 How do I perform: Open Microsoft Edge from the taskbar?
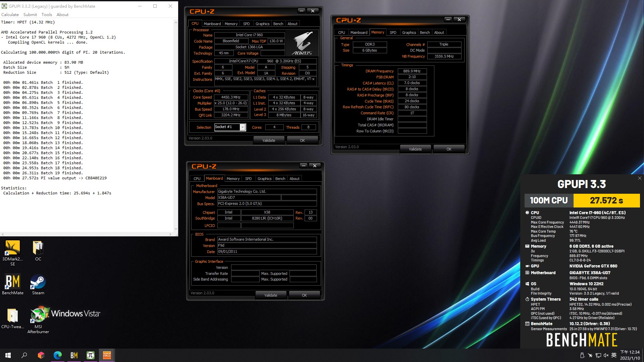pos(58,355)
